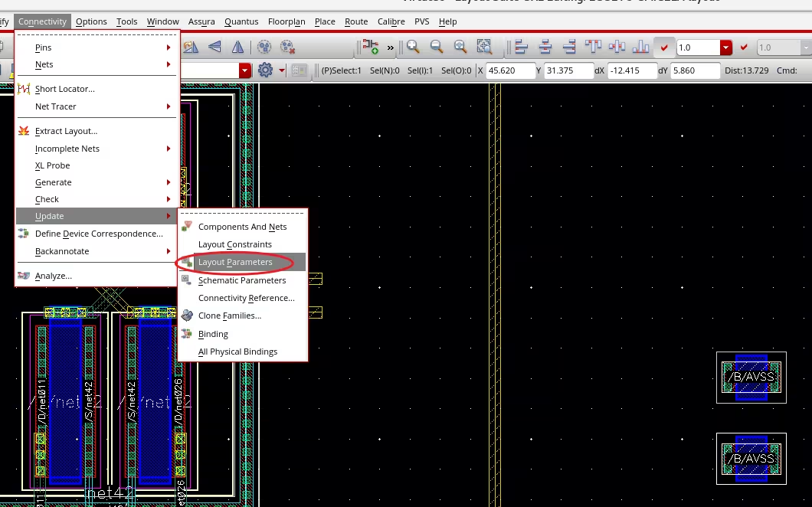Select Layout Constraints menu entry
Screen dimensions: 812x507
pos(242,244)
